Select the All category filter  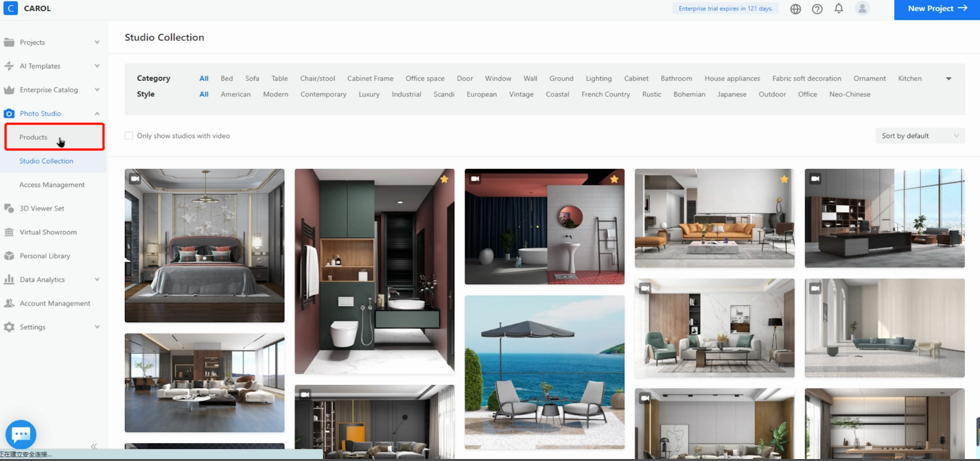(x=204, y=78)
